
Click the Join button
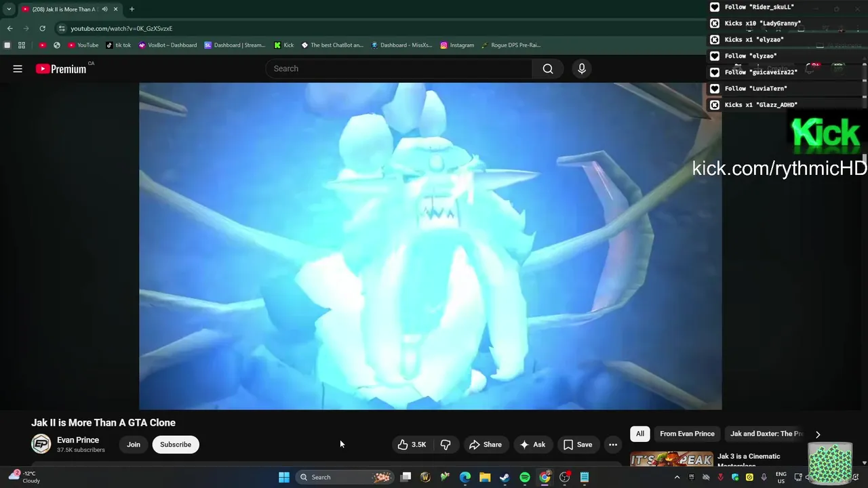pyautogui.click(x=134, y=445)
